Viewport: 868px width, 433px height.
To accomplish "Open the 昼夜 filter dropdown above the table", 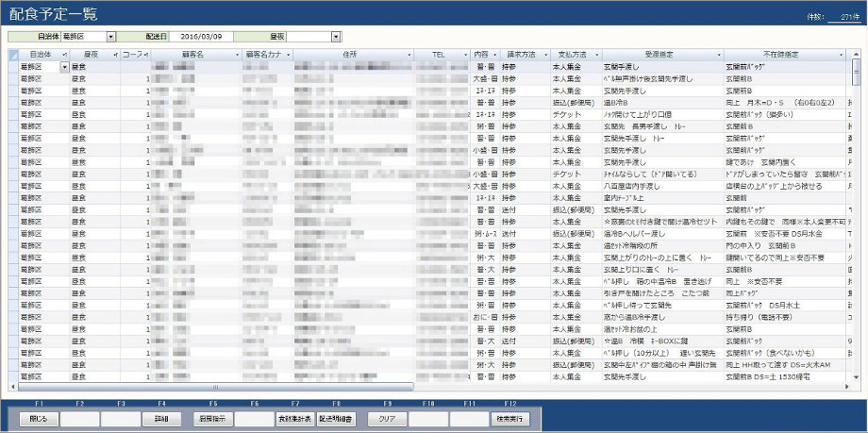I will coord(335,37).
